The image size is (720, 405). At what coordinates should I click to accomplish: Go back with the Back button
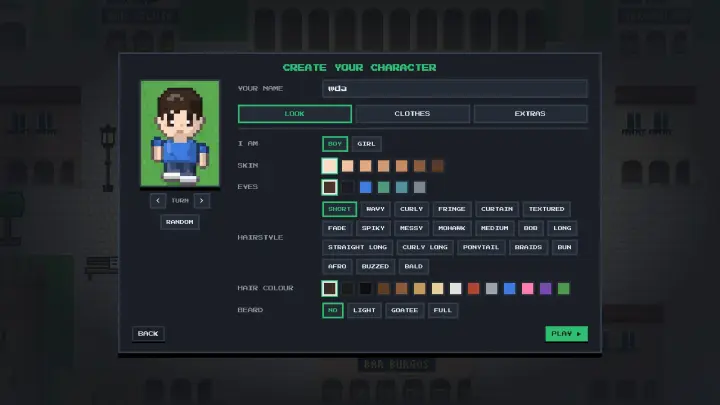(148, 334)
